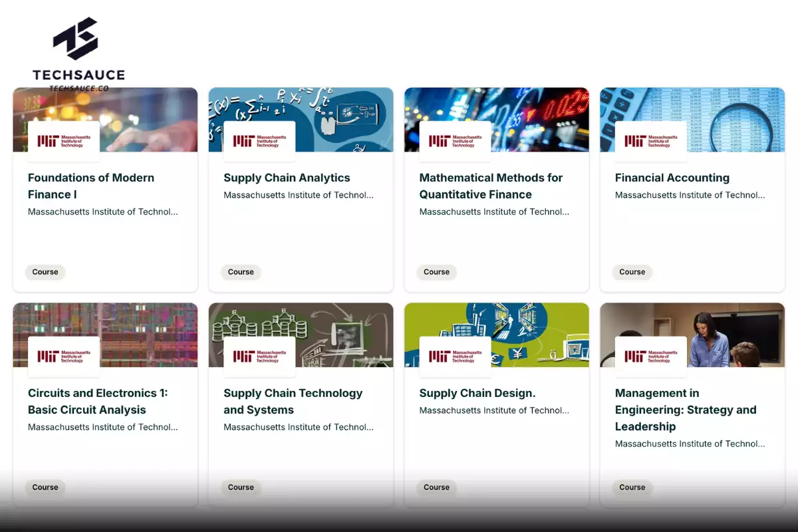This screenshot has width=798, height=532.
Task: Open the Supply Chain Design. course title
Action: 477,393
